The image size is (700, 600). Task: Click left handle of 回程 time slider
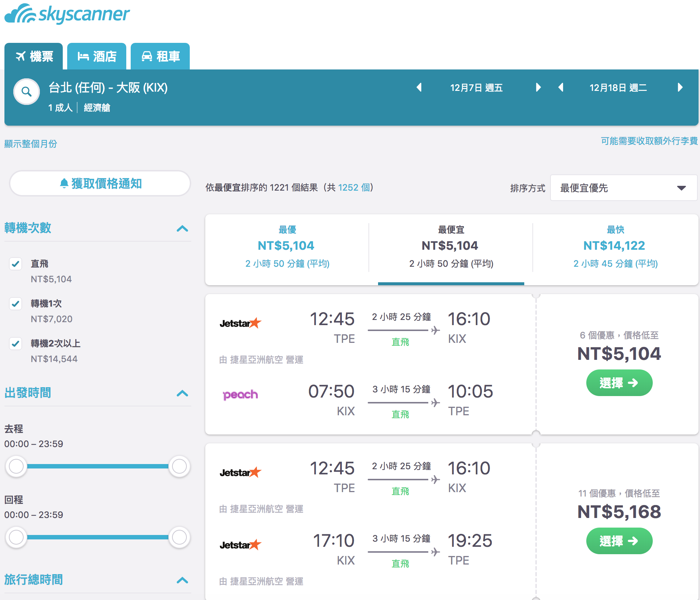click(16, 537)
